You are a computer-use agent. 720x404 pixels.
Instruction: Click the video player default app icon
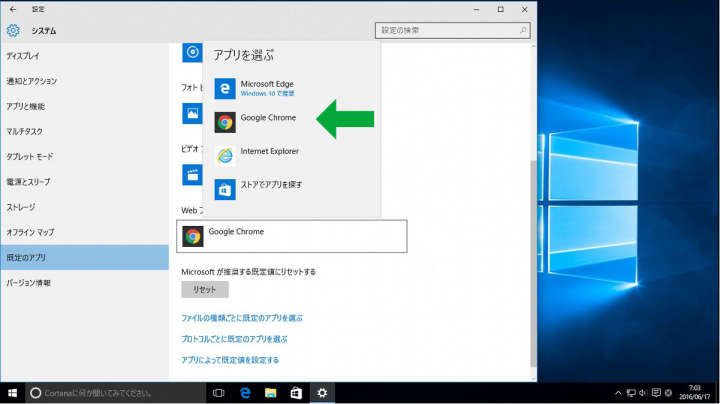[x=192, y=175]
